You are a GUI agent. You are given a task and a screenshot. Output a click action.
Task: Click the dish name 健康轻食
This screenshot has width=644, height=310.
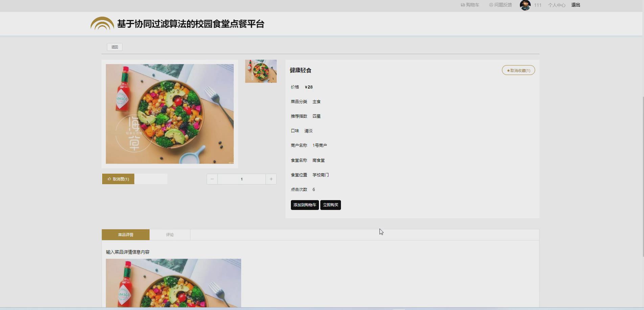click(x=300, y=70)
